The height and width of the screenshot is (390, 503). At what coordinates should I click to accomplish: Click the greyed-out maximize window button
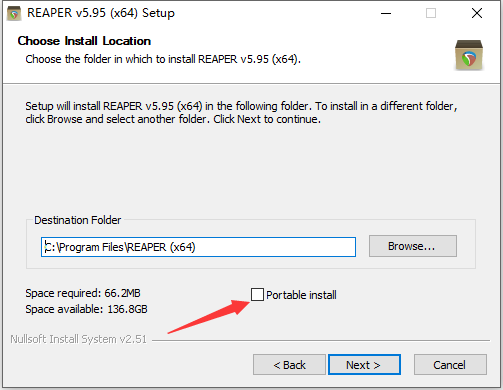point(431,13)
